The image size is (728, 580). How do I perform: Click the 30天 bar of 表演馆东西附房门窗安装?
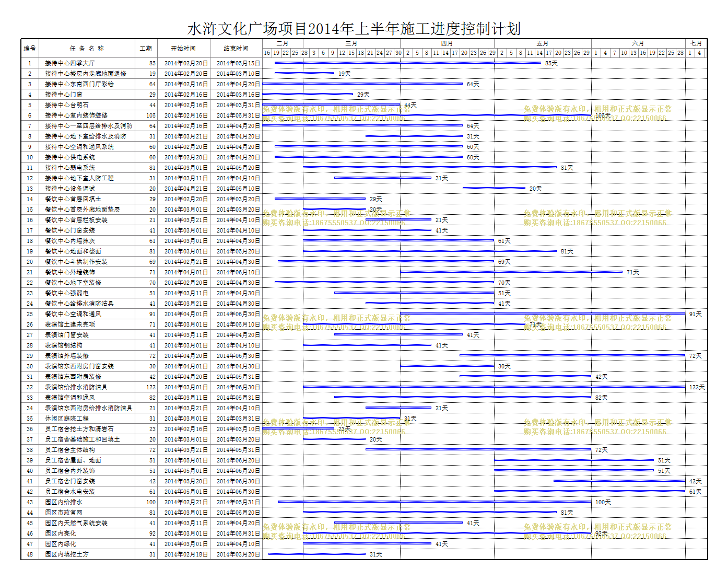[447, 366]
